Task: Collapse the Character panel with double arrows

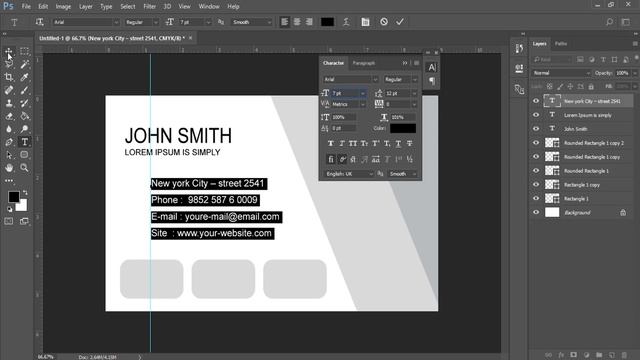Action: [405, 63]
